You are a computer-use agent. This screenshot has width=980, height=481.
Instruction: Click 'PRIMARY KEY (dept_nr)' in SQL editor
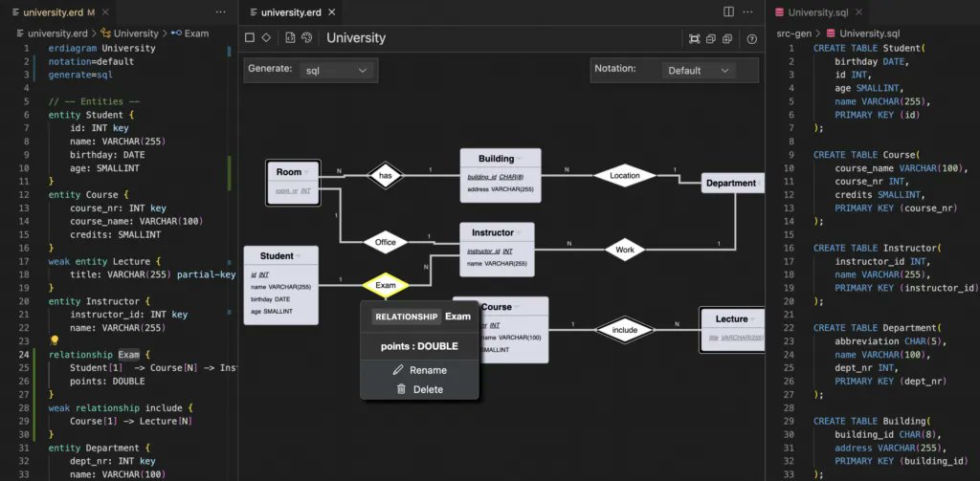891,381
